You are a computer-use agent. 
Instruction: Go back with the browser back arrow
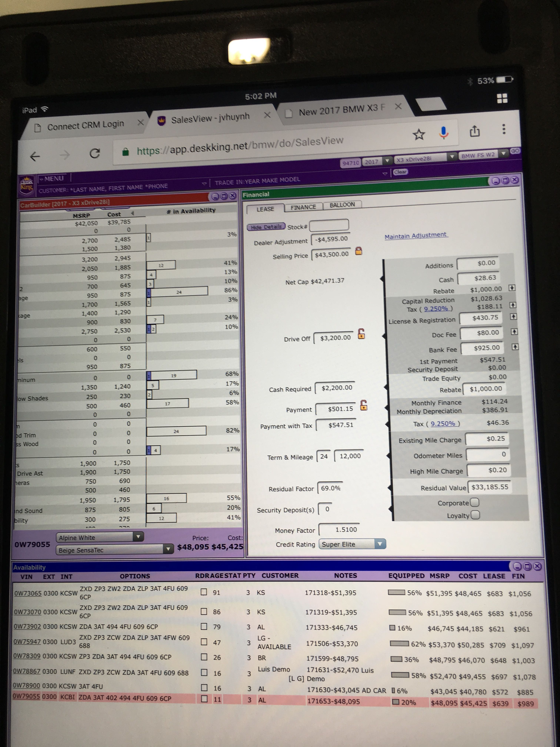coord(35,156)
